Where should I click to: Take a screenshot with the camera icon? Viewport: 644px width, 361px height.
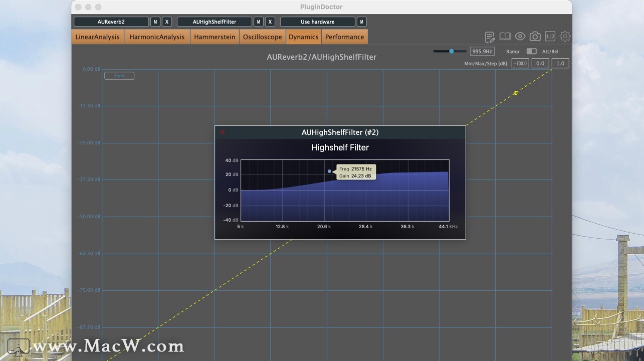[535, 36]
